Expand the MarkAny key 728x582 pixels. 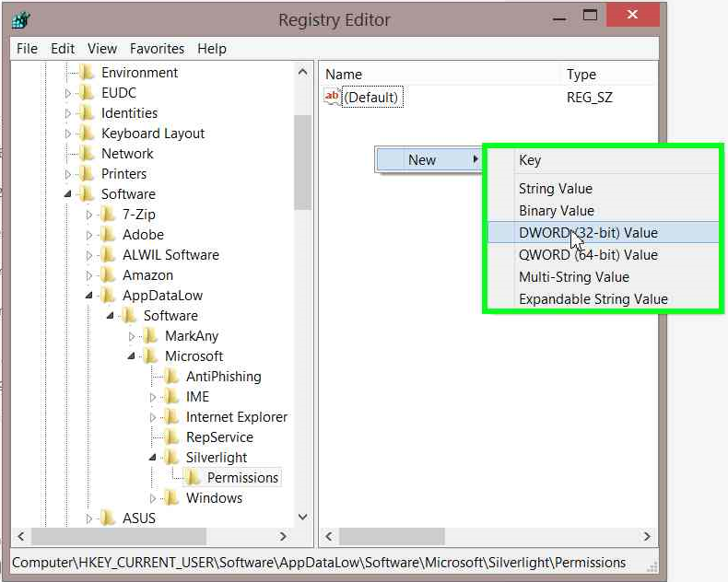point(132,336)
